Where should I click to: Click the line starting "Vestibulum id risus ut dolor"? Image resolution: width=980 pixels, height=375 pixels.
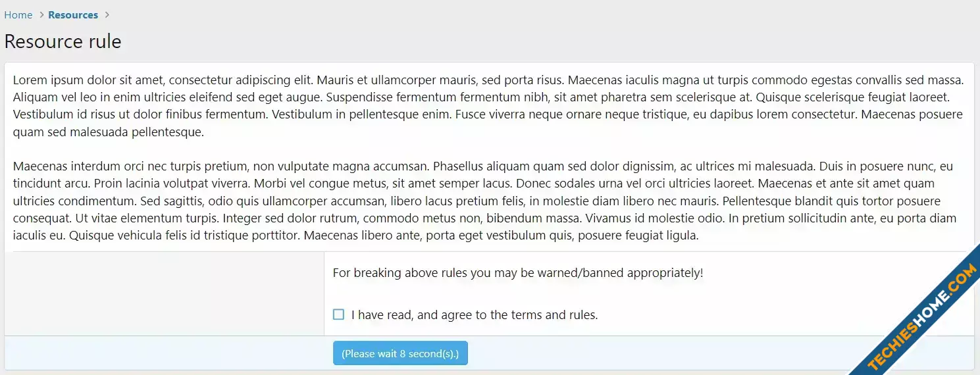tap(488, 114)
